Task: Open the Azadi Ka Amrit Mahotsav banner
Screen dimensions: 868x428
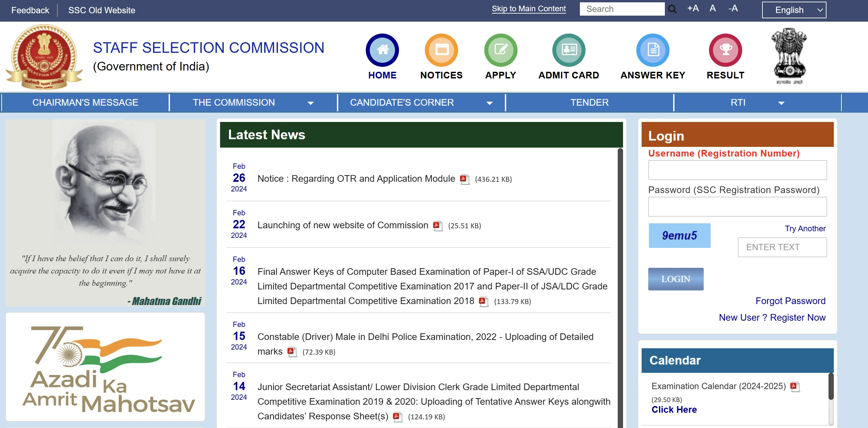Action: click(x=106, y=367)
